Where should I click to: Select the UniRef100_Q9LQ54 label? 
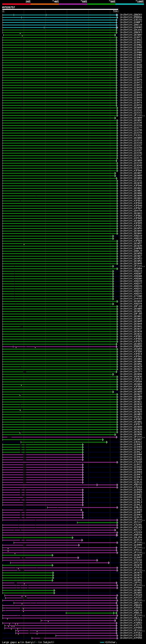(x=131, y=538)
